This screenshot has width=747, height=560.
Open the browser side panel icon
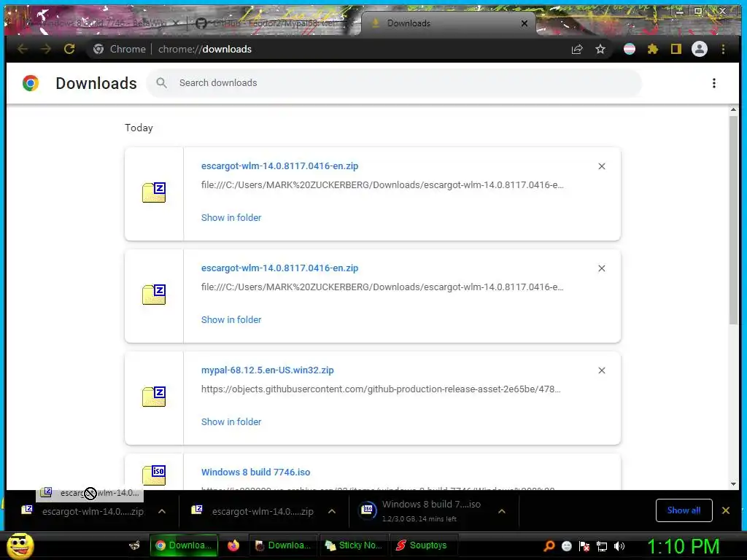[x=676, y=49]
